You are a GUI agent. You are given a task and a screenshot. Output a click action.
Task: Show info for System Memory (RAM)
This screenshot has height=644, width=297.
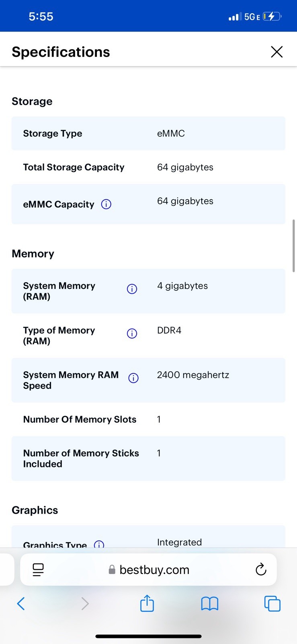(132, 289)
